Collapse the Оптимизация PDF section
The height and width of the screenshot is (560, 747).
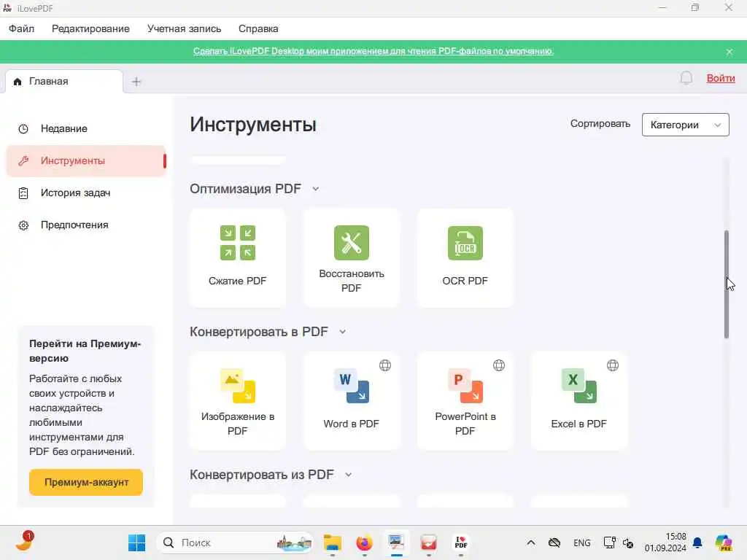[315, 189]
